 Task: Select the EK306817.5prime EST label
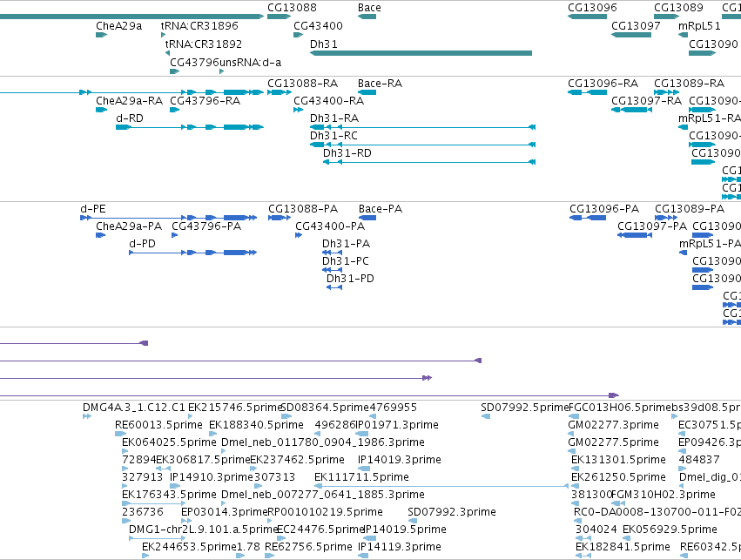pyautogui.click(x=203, y=460)
